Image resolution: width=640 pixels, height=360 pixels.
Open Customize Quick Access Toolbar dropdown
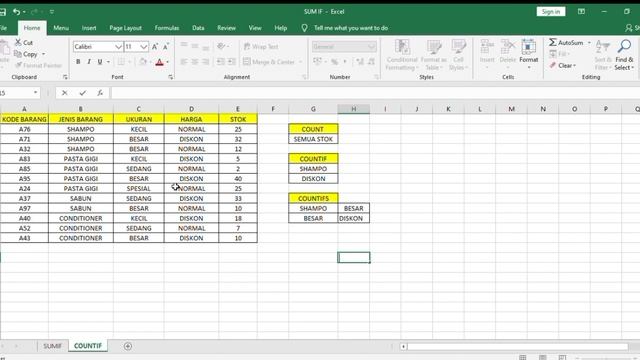[52, 12]
